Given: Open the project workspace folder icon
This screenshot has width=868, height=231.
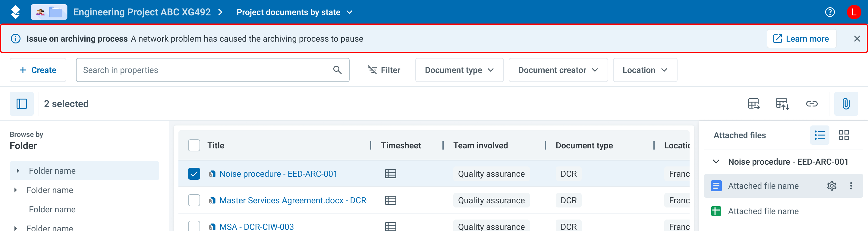Looking at the screenshot, I should pyautogui.click(x=49, y=12).
